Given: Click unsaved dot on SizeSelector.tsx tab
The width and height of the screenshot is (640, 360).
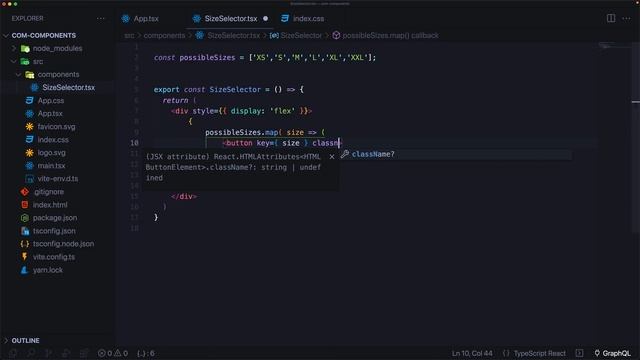Looking at the screenshot, I should tap(265, 18).
